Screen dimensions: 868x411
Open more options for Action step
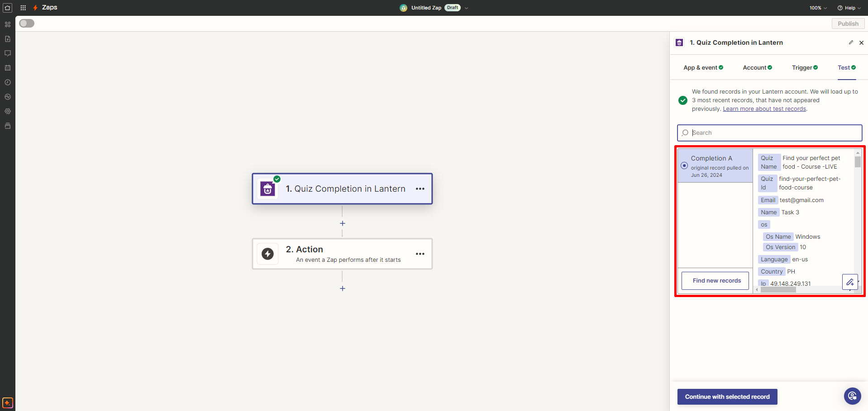(x=420, y=254)
